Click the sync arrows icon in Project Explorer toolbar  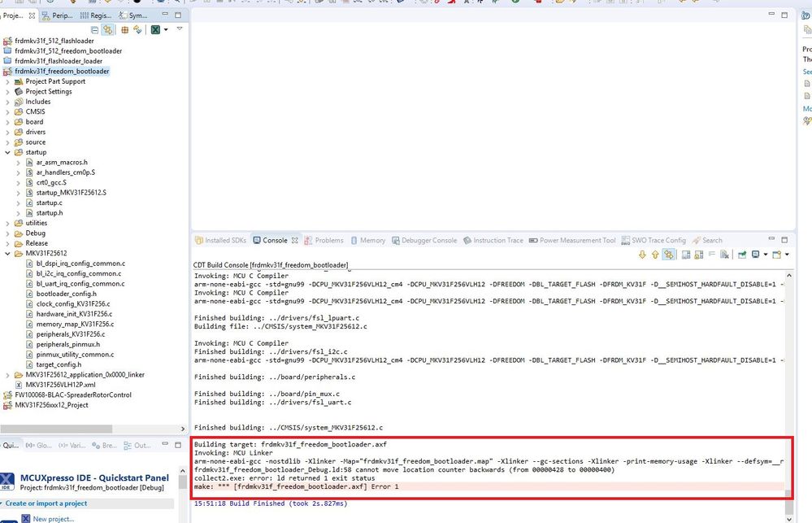(137, 30)
